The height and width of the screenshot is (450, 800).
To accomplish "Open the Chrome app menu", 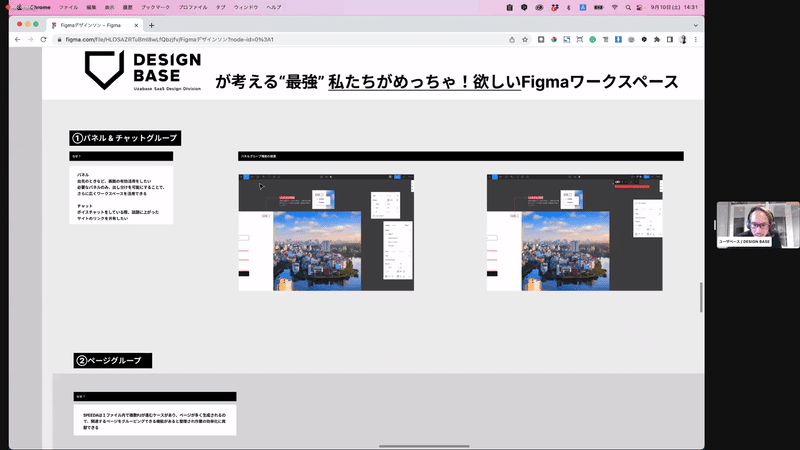I will click(40, 7).
